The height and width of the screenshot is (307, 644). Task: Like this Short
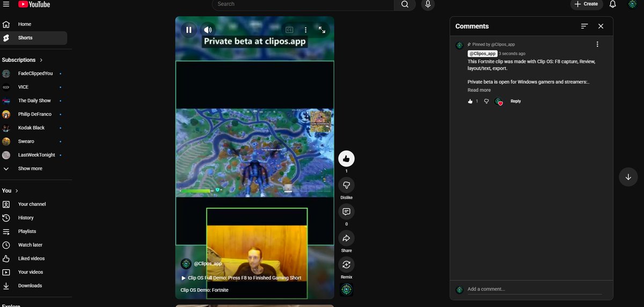(x=346, y=158)
